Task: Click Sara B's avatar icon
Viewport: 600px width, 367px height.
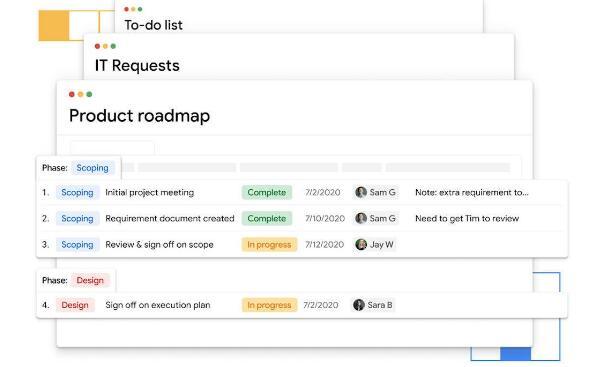Action: 359,305
